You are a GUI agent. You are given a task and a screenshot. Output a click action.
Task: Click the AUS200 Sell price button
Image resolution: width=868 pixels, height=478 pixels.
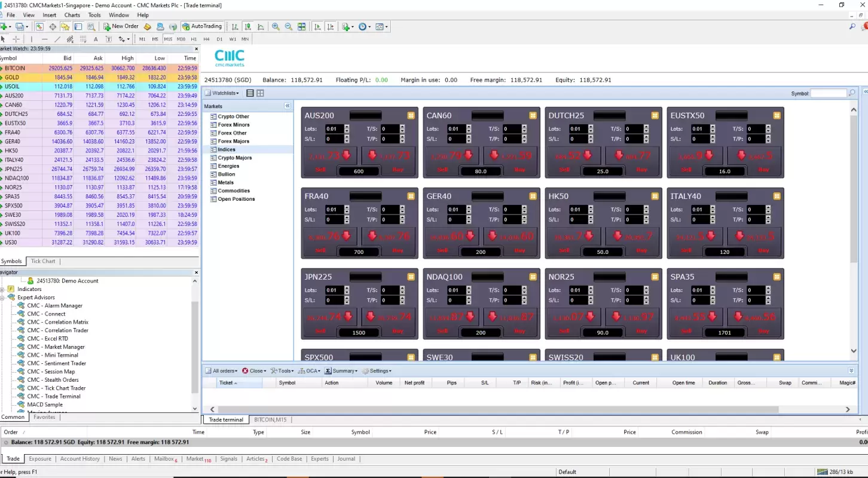point(330,157)
